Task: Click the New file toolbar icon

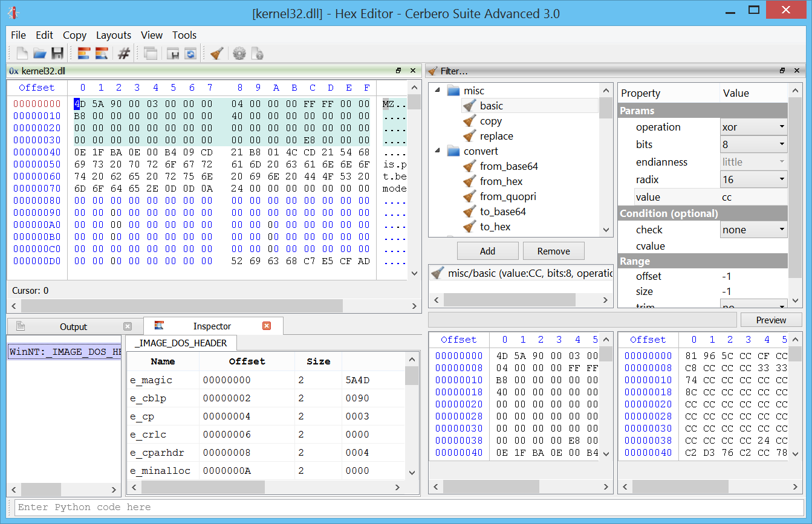Action: tap(22, 53)
